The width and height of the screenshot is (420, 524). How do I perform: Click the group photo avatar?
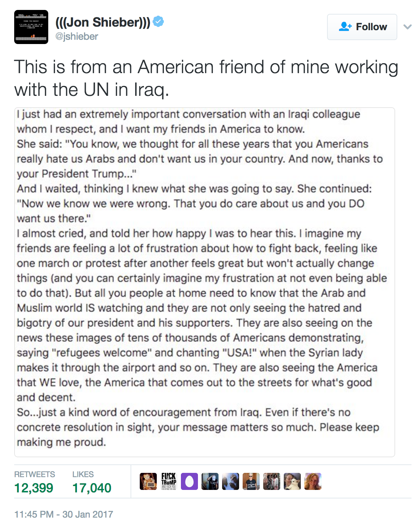tap(272, 481)
